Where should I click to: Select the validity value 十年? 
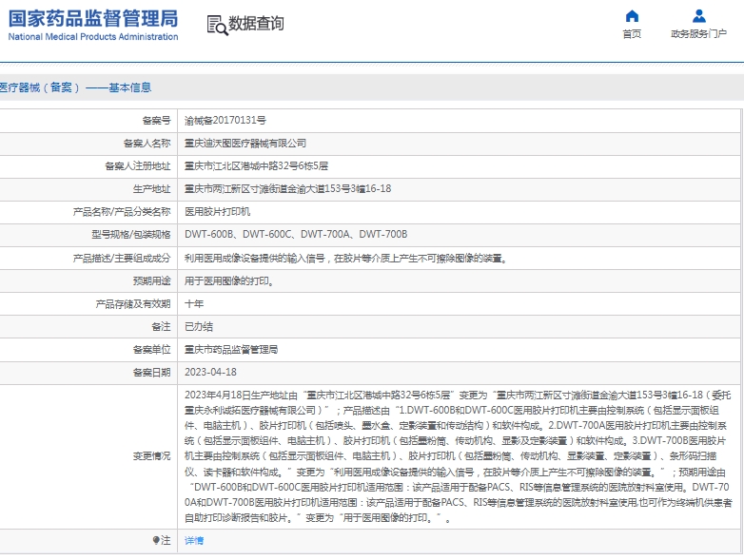[x=194, y=304]
